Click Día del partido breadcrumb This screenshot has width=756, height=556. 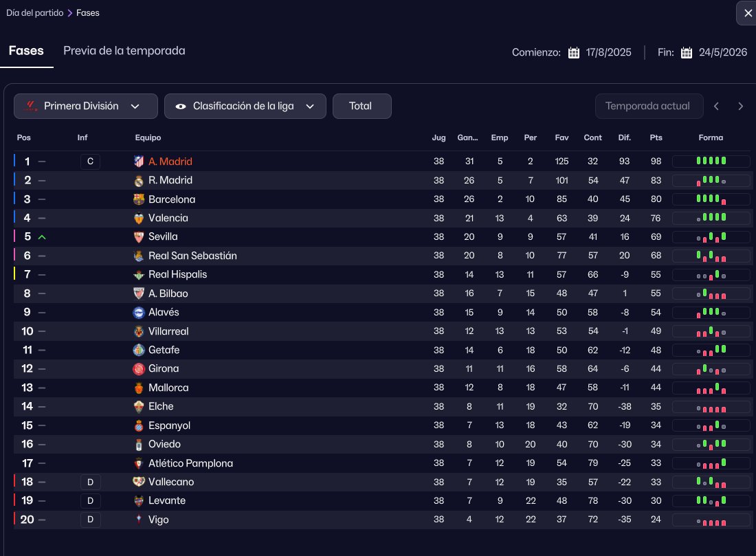[x=34, y=13]
